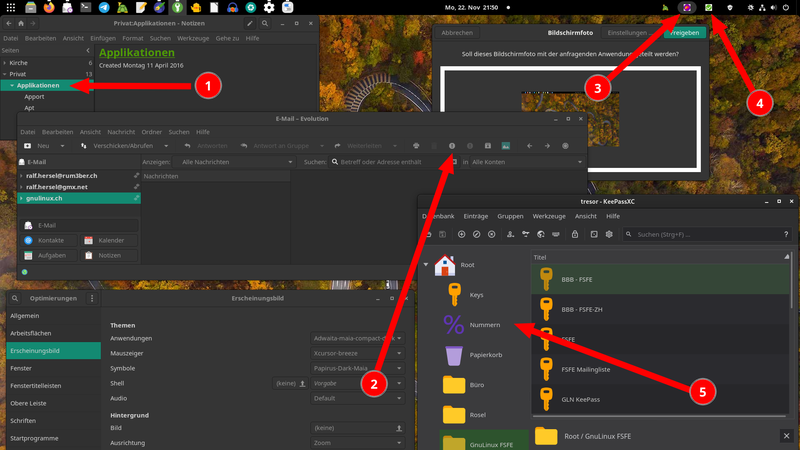Open the Mauszeiger Xcursor-breeze dropdown
Image resolution: width=800 pixels, height=450 pixels.
(x=357, y=353)
